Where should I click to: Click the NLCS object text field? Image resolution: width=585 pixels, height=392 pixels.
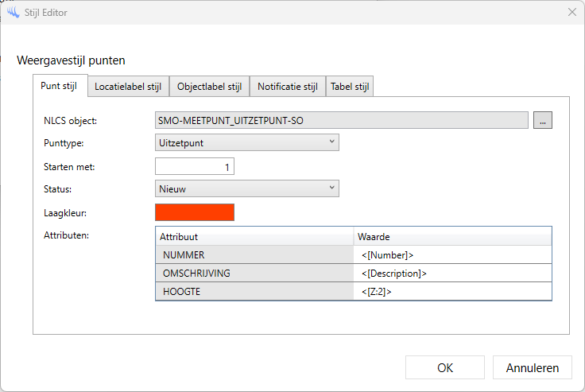342,120
